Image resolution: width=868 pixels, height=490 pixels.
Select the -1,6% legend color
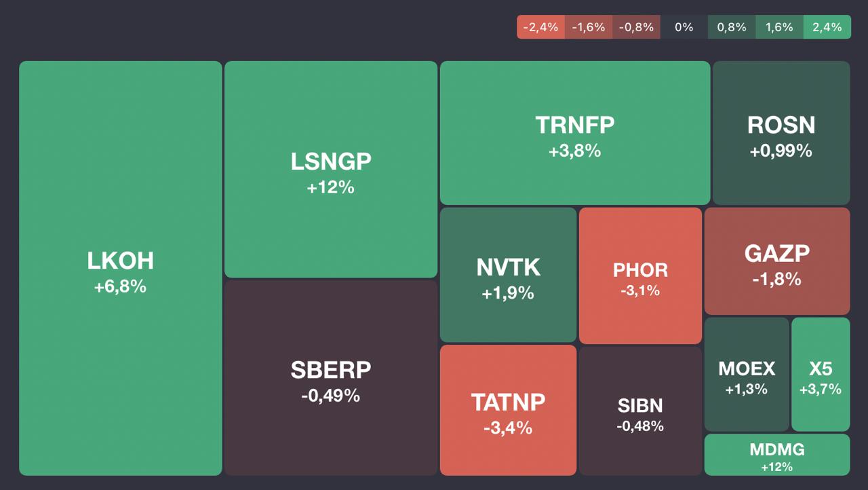tap(588, 27)
